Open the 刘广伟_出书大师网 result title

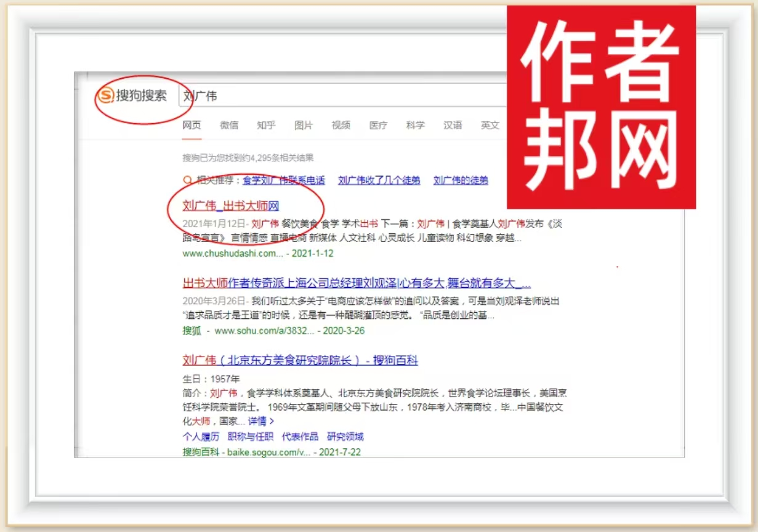tap(231, 206)
